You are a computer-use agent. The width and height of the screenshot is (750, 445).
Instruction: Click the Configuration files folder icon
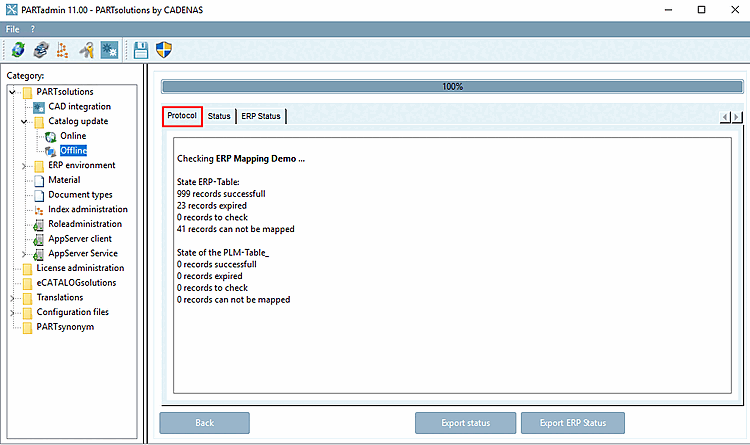click(27, 313)
